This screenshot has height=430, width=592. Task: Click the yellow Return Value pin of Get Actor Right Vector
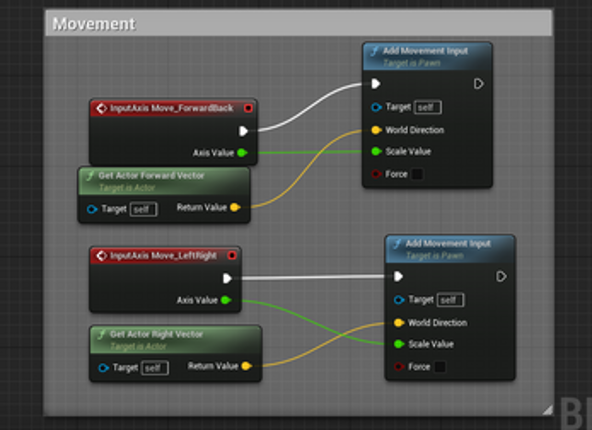[246, 366]
